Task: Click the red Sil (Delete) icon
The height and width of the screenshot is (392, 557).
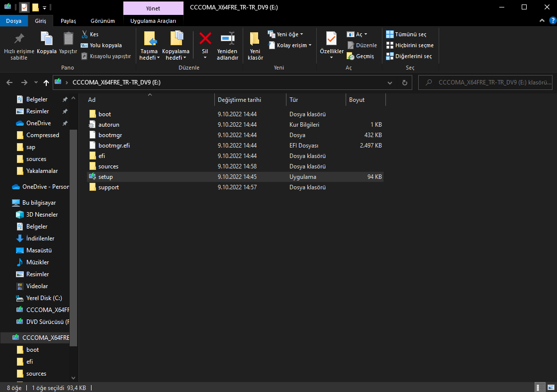Action: click(x=205, y=38)
